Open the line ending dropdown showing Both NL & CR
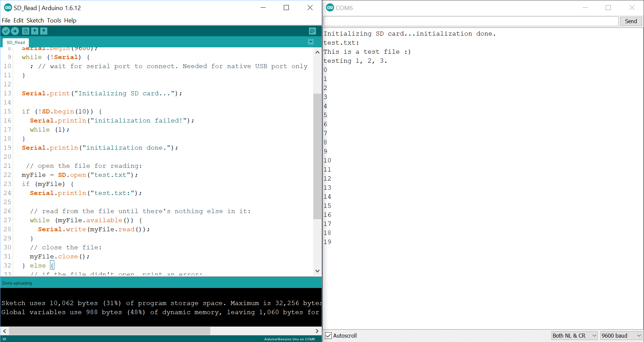Screen dimensions: 644x342 [x=574, y=335]
